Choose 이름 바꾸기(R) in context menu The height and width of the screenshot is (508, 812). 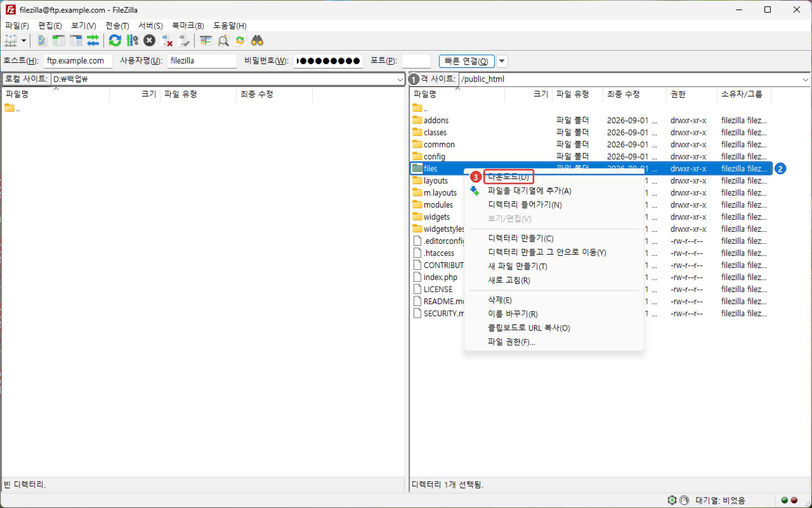(x=553, y=314)
